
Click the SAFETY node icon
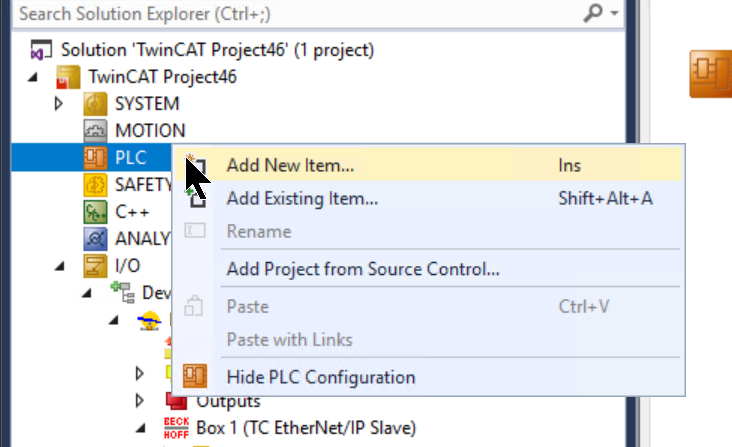(x=95, y=185)
